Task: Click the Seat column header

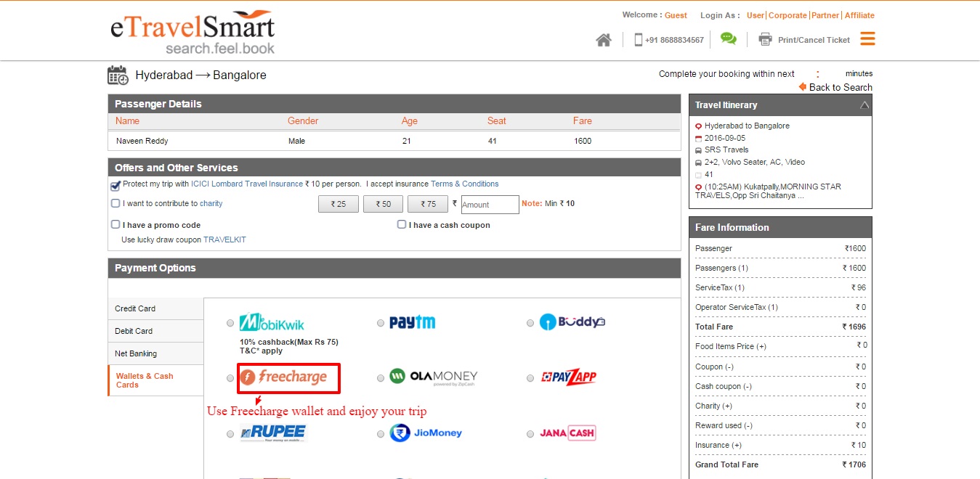Action: [x=497, y=121]
